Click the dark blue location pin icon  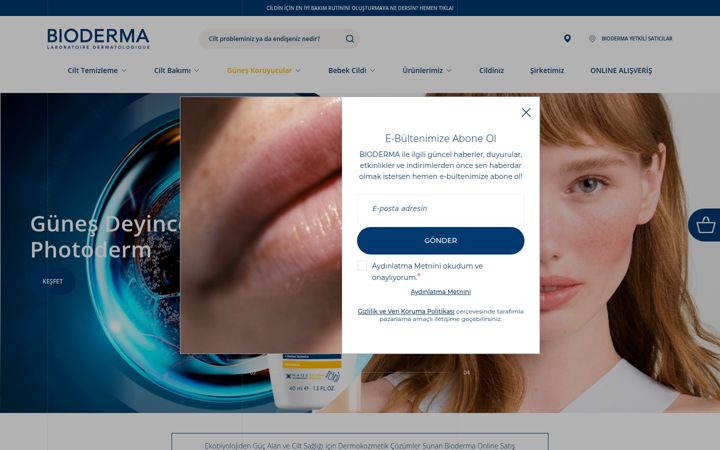567,39
